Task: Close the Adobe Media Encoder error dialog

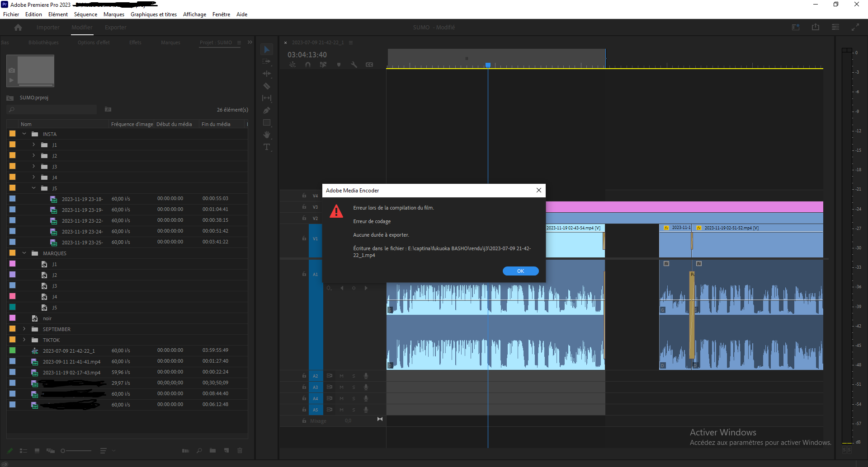Action: point(538,190)
